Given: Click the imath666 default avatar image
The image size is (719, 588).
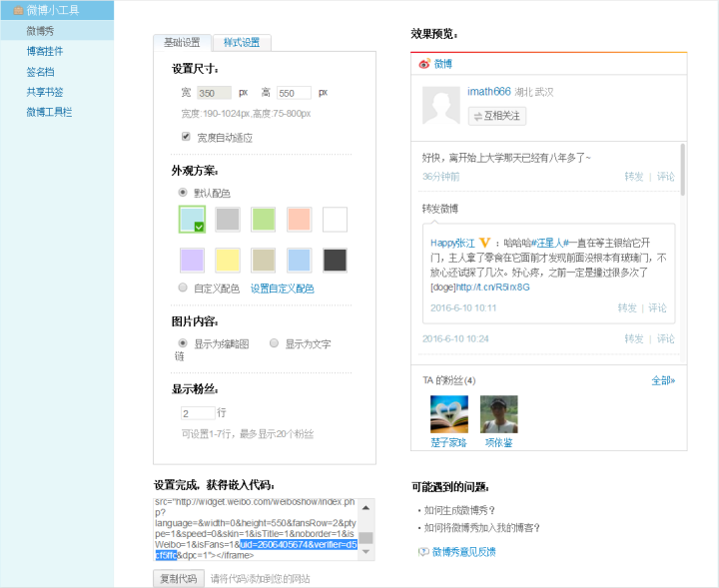Looking at the screenshot, I should coord(441,106).
